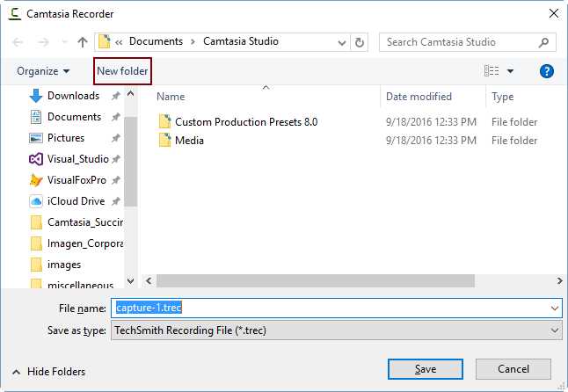Click the Back navigation arrow
Viewport: 568px width, 392px height.
18,42
